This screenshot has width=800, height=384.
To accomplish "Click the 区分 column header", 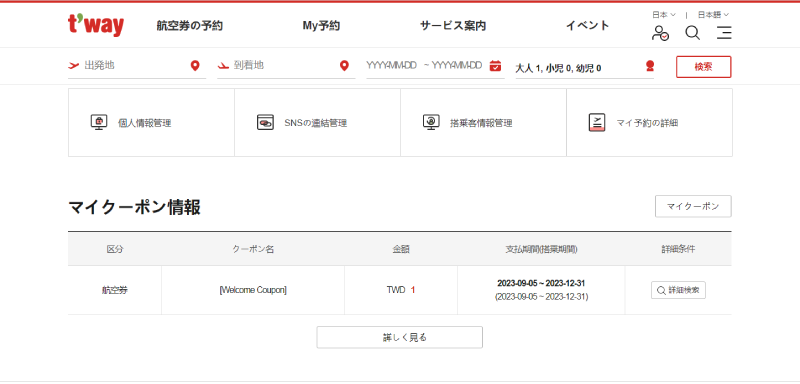I will click(115, 249).
